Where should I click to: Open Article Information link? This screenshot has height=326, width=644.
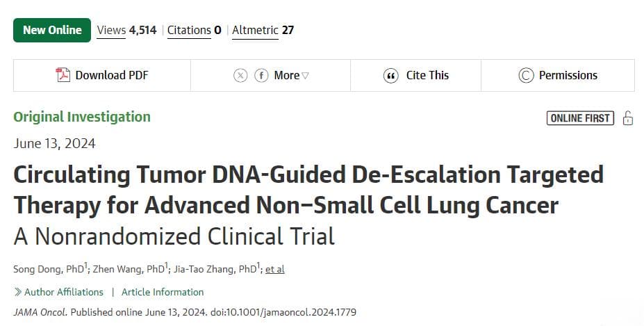point(163,292)
